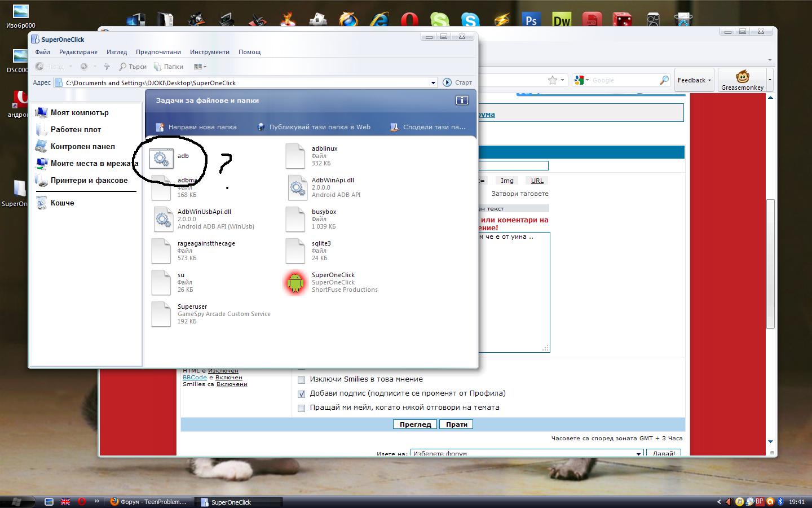Click the info icon in tasks header
Image resolution: width=812 pixels, height=508 pixels.
pyautogui.click(x=462, y=100)
